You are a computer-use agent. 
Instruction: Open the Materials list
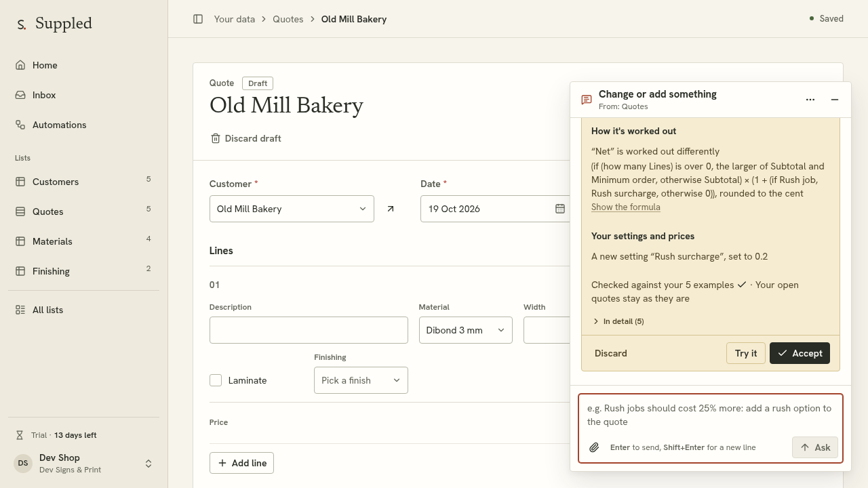click(83, 241)
